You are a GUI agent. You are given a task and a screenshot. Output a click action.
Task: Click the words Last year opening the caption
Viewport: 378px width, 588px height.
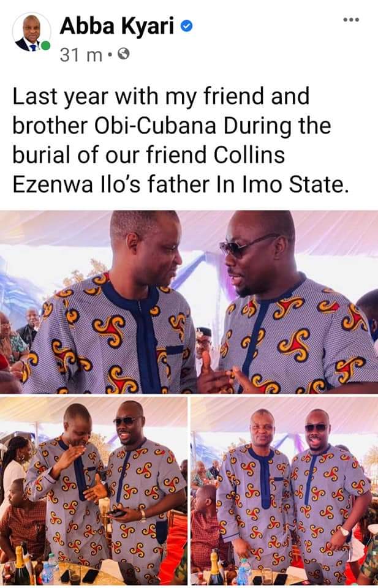(61, 97)
